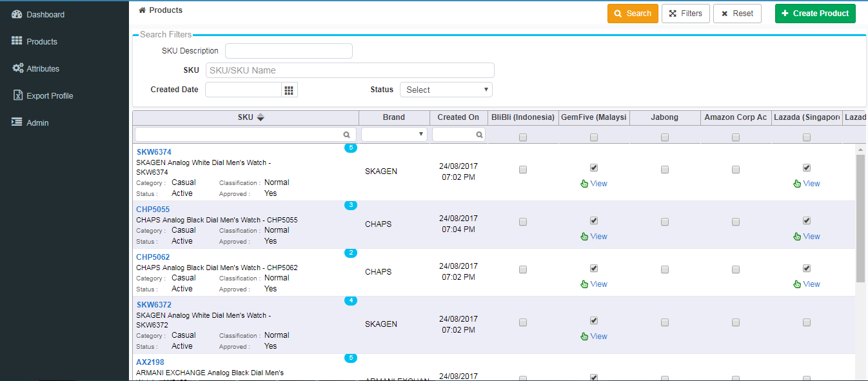Open the CHP5062 product link
The height and width of the screenshot is (381, 868).
click(153, 257)
